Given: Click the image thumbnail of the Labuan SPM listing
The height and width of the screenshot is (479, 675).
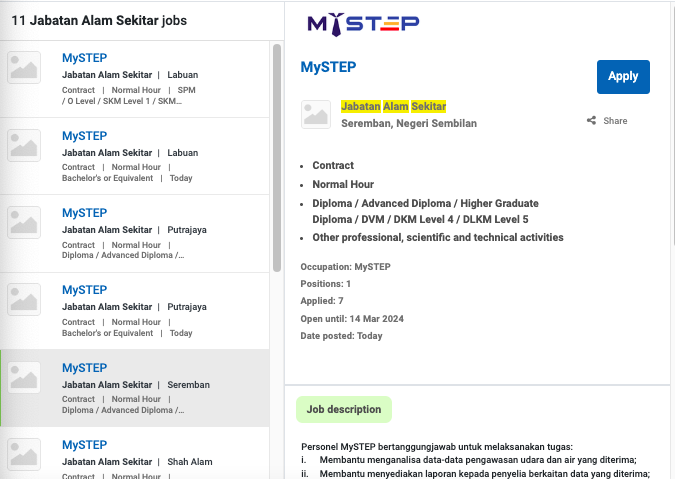Looking at the screenshot, I should (x=24, y=67).
